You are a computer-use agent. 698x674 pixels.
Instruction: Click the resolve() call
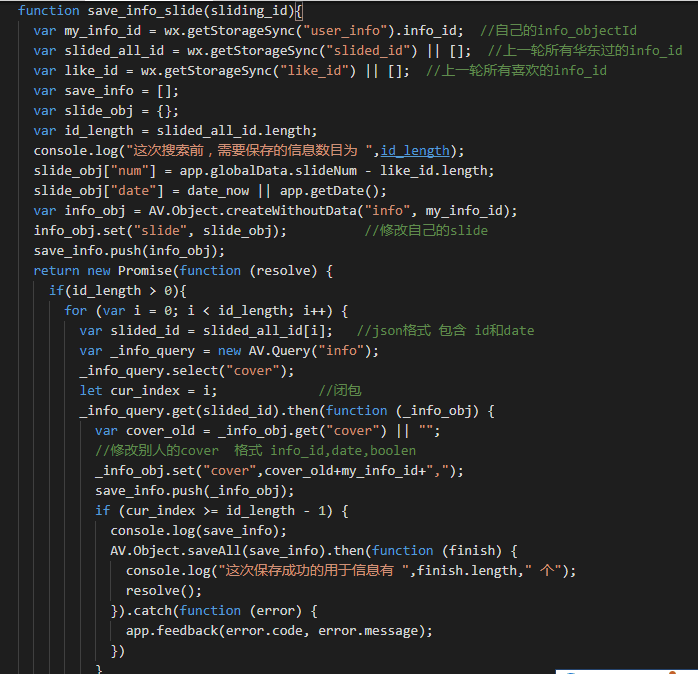click(x=164, y=591)
